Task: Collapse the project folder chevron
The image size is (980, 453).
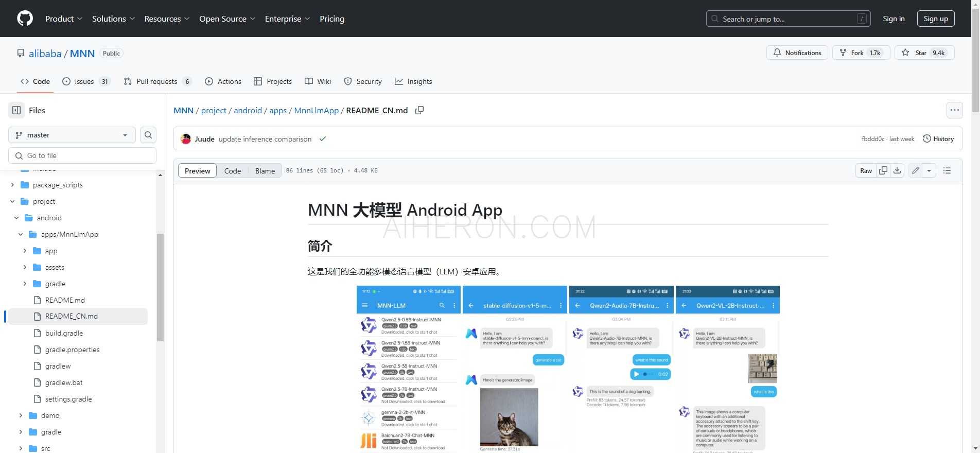Action: tap(12, 201)
